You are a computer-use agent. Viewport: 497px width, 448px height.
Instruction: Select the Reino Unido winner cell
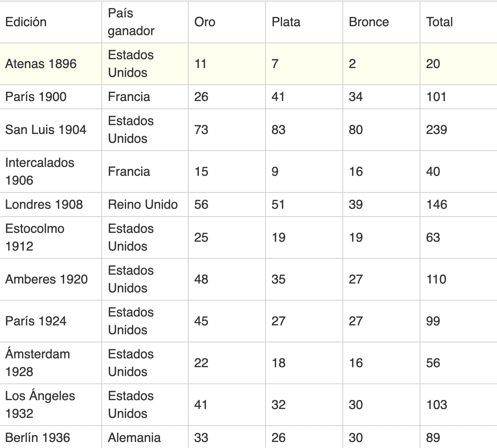(145, 205)
